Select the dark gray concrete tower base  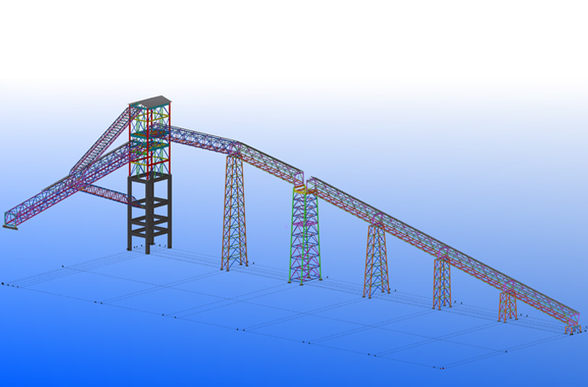tap(150, 211)
